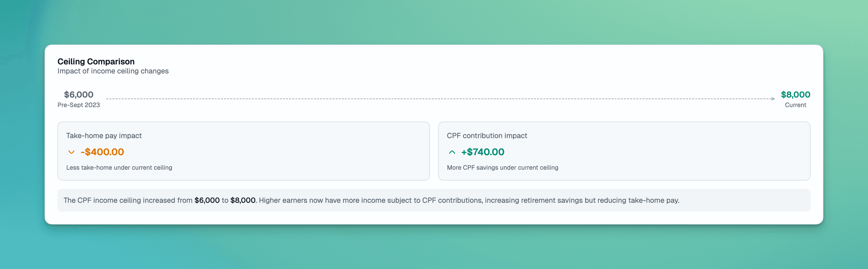Click the 'Impact of income ceiling changes' subtitle

coord(113,71)
